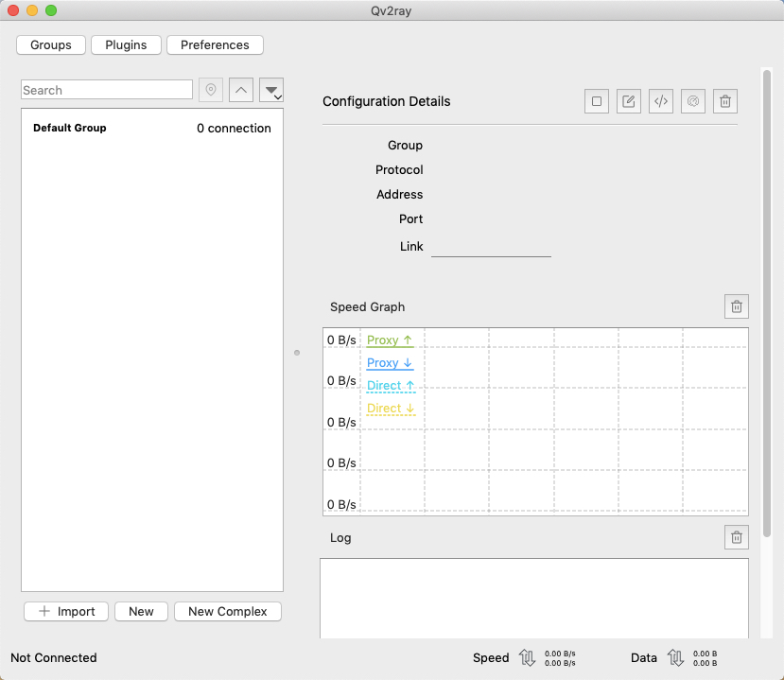Click the Data up-down arrows icon
Viewport: 784px width, 680px height.
click(x=675, y=657)
